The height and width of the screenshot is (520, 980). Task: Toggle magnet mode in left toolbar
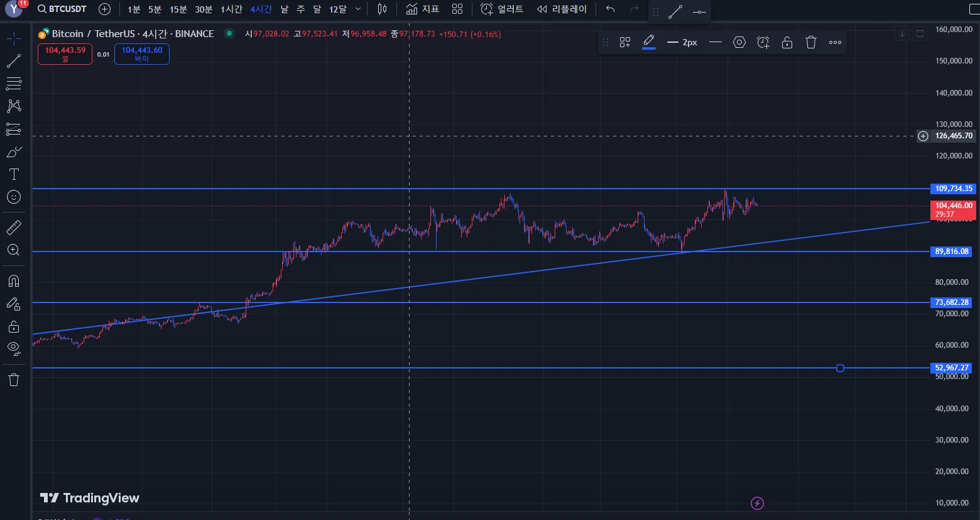point(14,281)
